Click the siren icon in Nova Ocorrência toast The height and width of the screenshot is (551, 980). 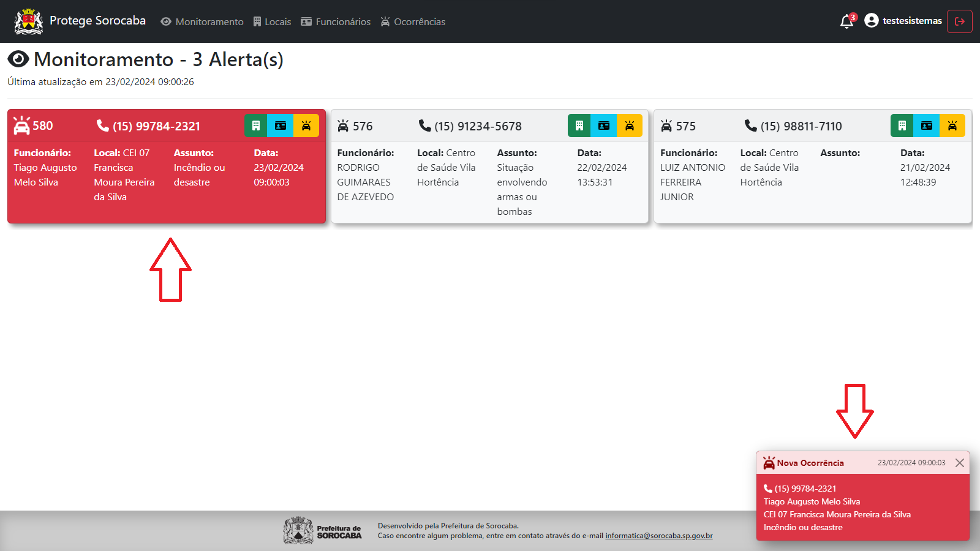tap(769, 463)
